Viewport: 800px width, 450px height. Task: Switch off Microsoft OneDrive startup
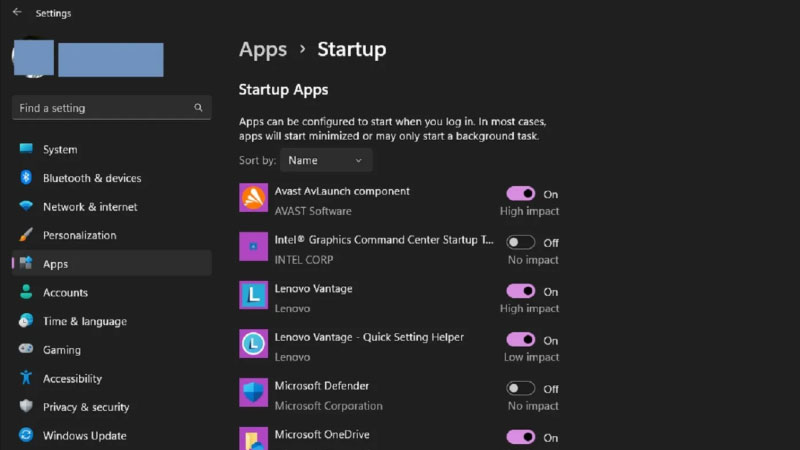[x=520, y=437]
